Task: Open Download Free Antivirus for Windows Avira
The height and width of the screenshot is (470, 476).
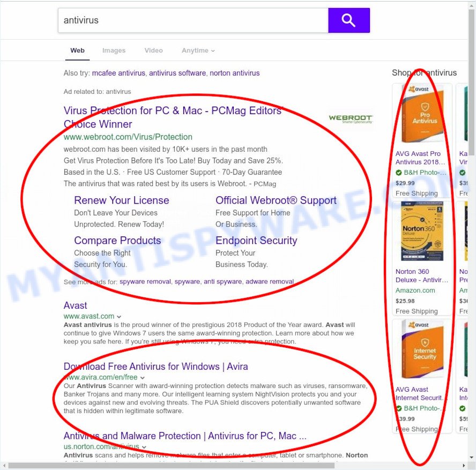Action: (155, 367)
